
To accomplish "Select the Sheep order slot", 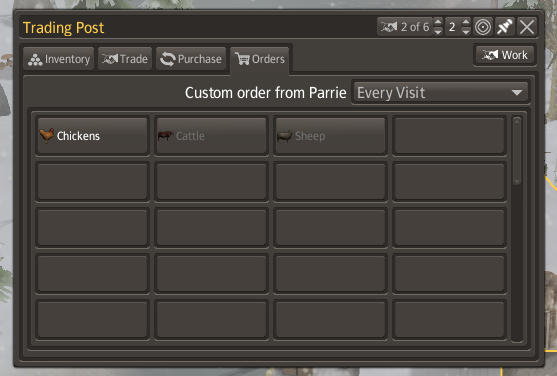I will pos(330,136).
